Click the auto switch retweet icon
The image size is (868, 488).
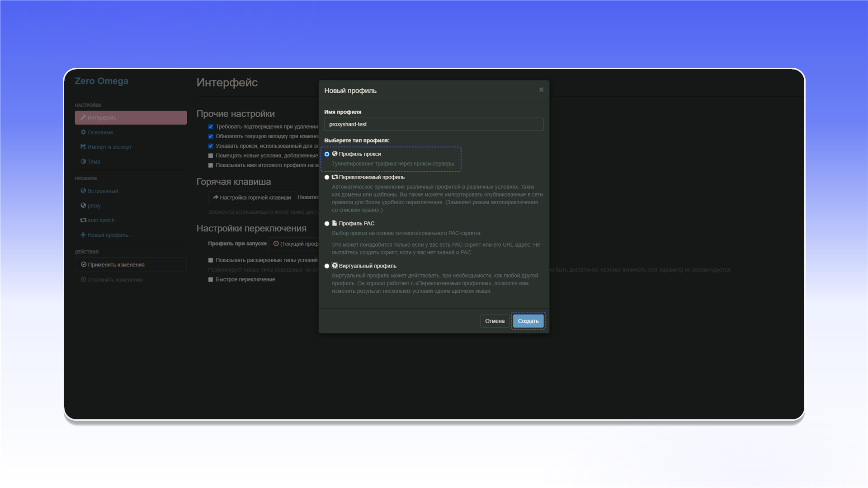[83, 220]
